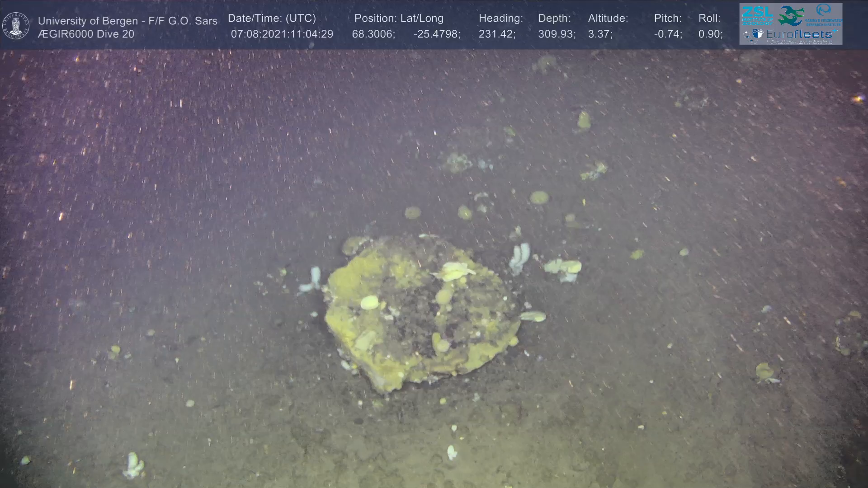Viewport: 868px width, 488px height.
Task: Click the 'Position: Lat/Long' label
Action: [x=399, y=19]
